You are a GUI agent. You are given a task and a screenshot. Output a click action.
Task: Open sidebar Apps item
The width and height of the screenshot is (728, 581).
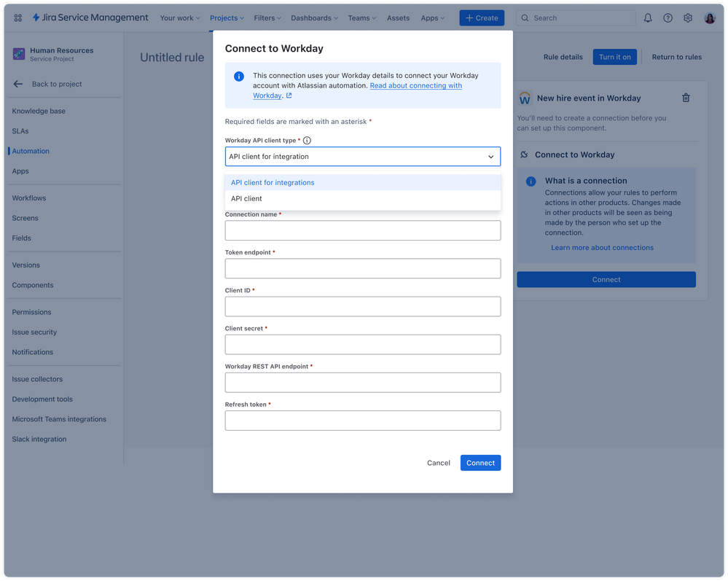point(20,171)
